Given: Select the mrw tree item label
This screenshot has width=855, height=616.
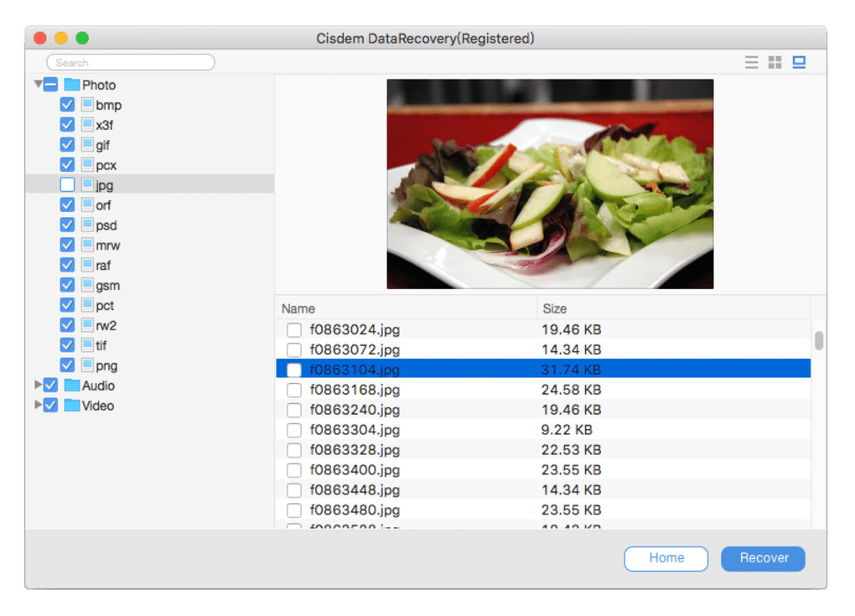Looking at the screenshot, I should (108, 246).
